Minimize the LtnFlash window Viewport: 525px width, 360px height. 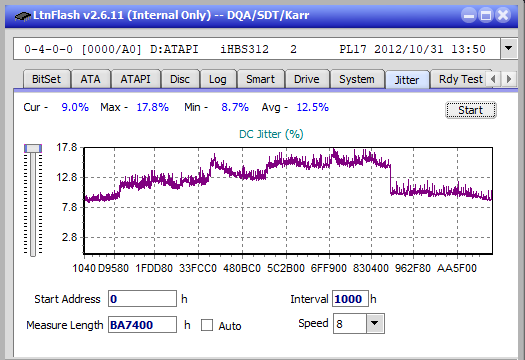point(469,15)
